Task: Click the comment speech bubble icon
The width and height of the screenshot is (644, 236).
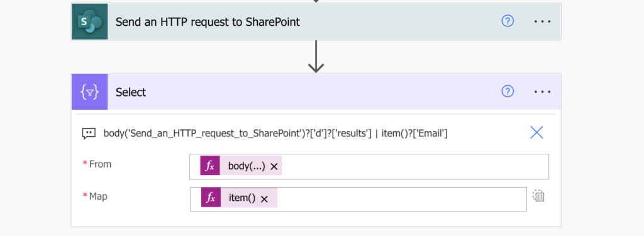Action: pyautogui.click(x=89, y=133)
